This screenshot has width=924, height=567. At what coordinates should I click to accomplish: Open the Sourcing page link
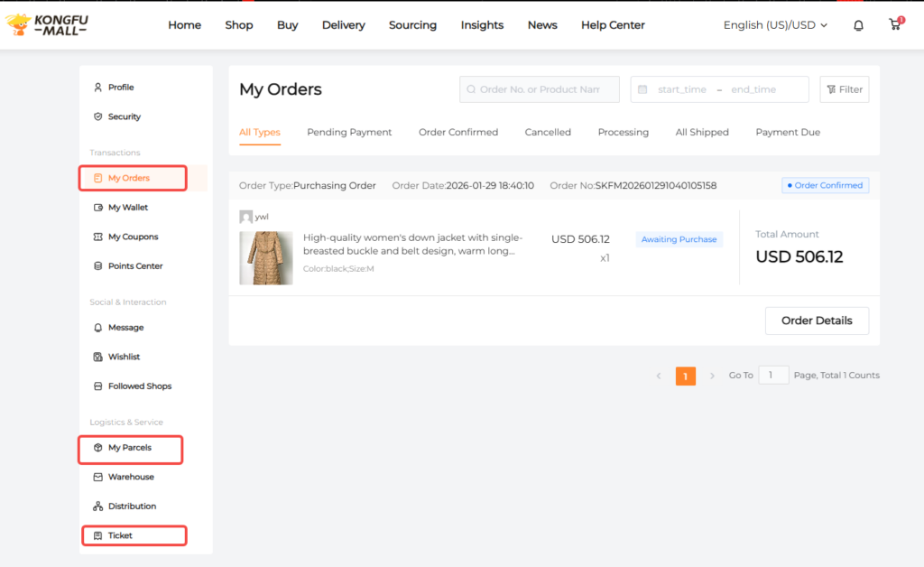[412, 25]
